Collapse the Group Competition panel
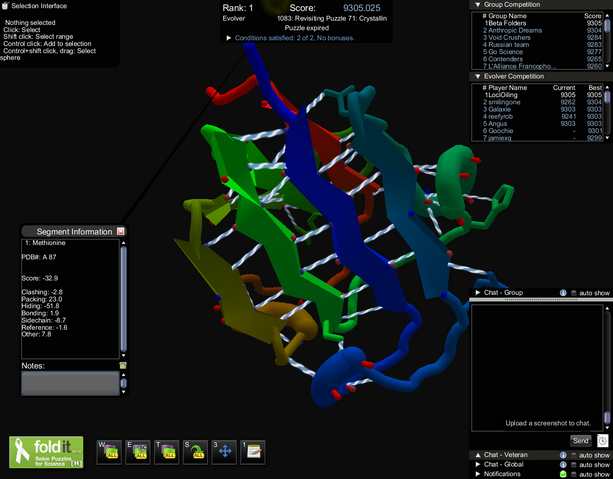The height and width of the screenshot is (479, 613). point(477,5)
